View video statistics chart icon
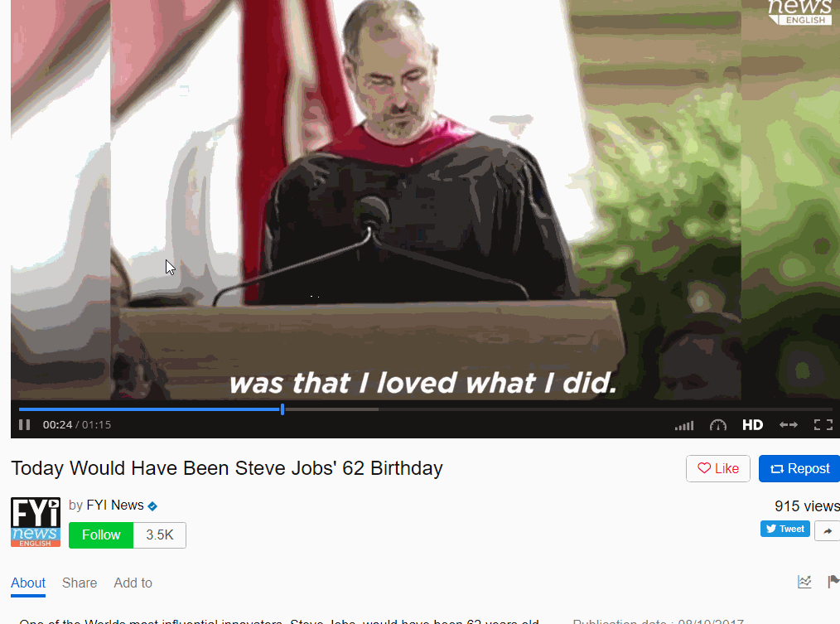This screenshot has width=840, height=624. click(x=804, y=582)
